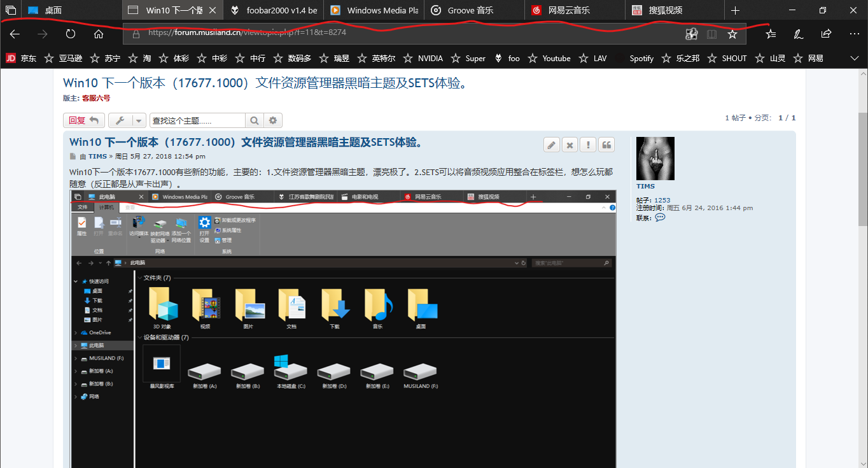Click the 回复 reply button

[84, 120]
